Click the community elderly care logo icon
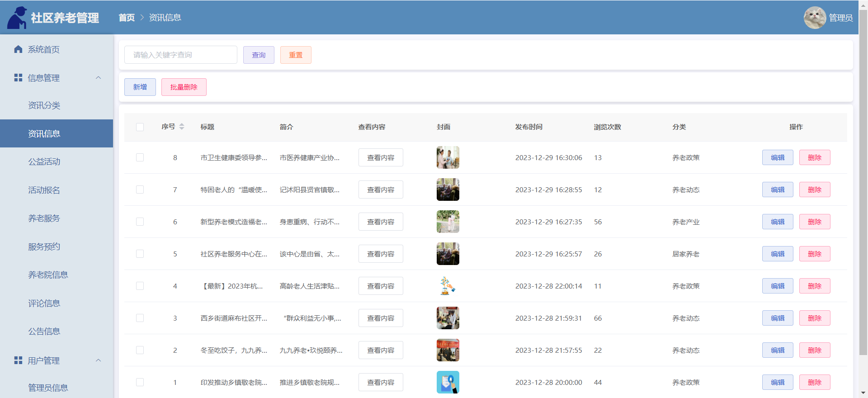868x398 pixels. point(17,18)
